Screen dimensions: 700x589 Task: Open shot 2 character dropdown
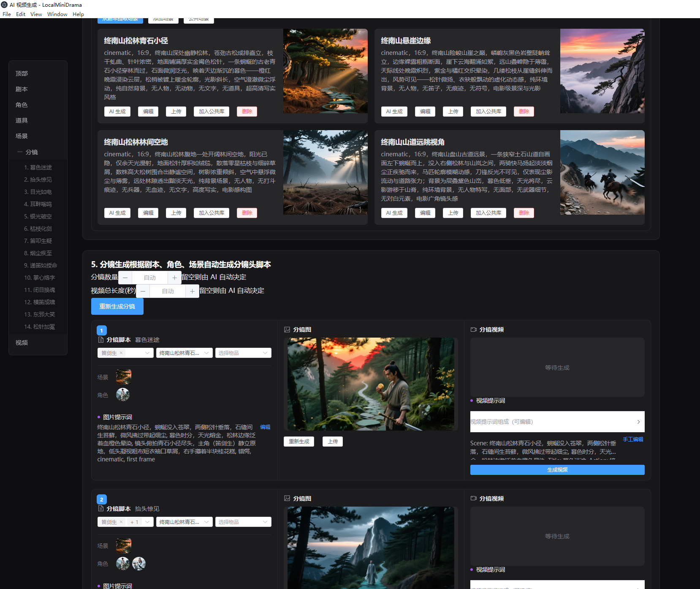[x=148, y=522]
